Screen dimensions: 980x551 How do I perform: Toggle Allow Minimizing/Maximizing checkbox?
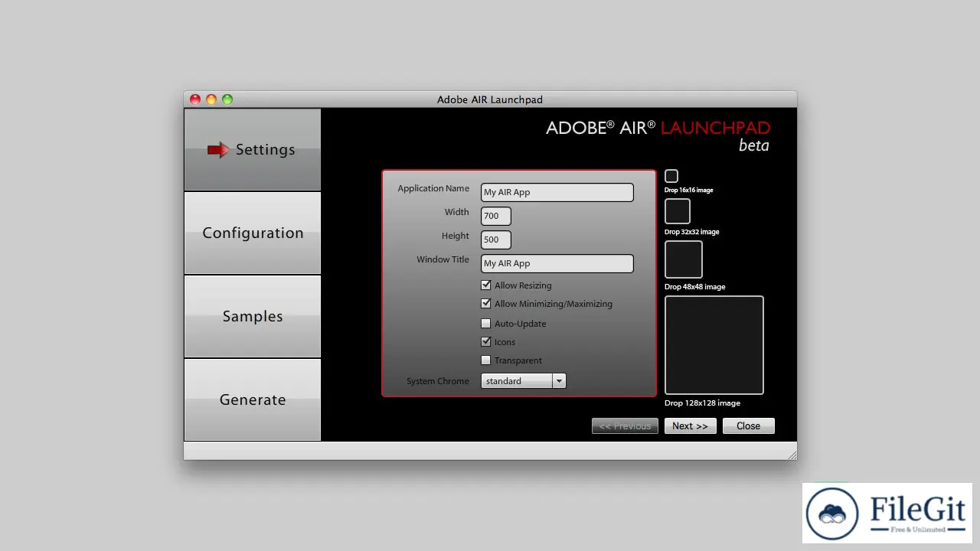coord(485,303)
